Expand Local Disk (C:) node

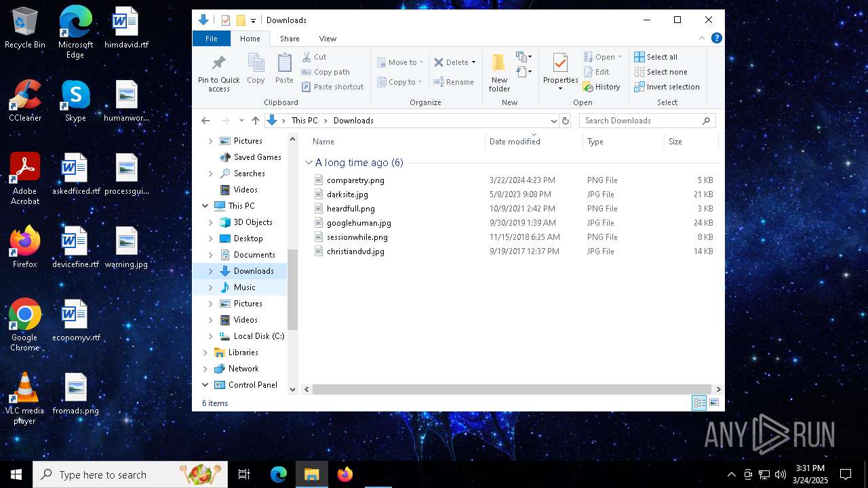coord(211,336)
